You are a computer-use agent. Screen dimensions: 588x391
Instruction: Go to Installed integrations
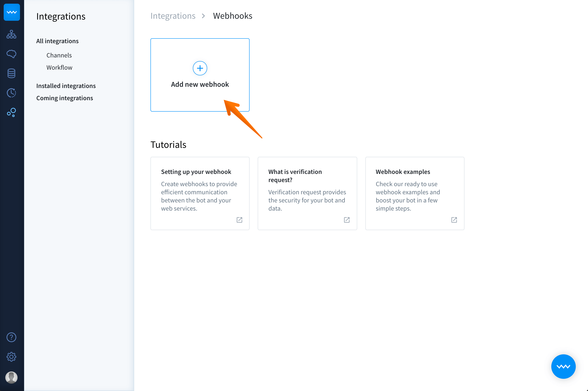(x=66, y=86)
